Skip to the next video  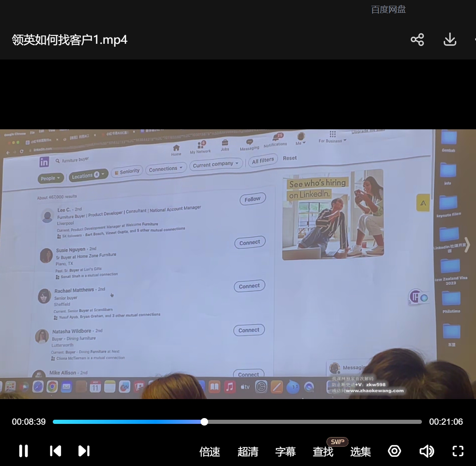pyautogui.click(x=84, y=451)
